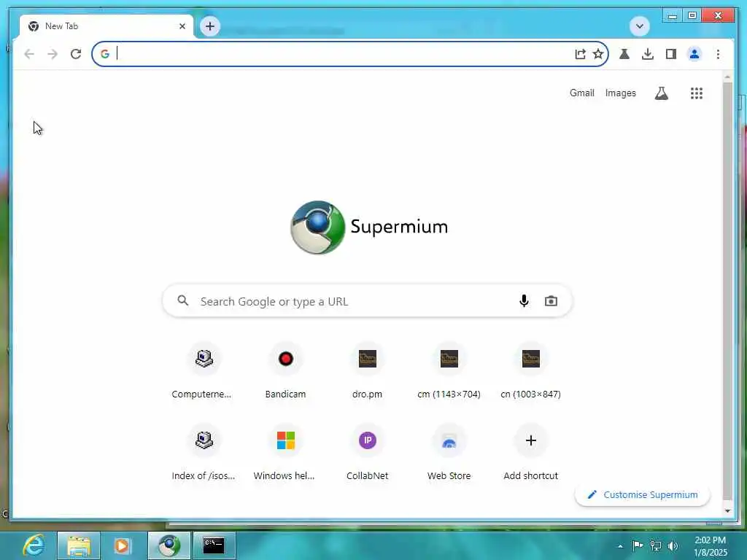
Task: Open the Bandicam shortcut
Action: tap(285, 371)
